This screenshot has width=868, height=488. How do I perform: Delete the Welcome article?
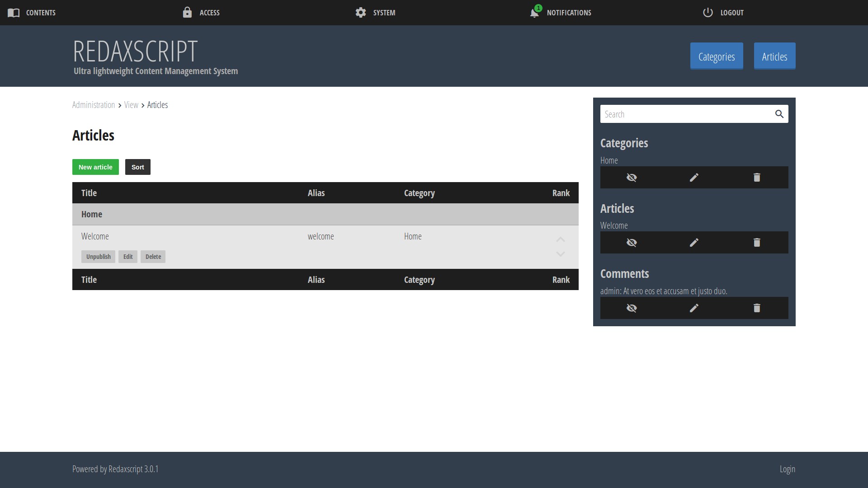click(153, 257)
